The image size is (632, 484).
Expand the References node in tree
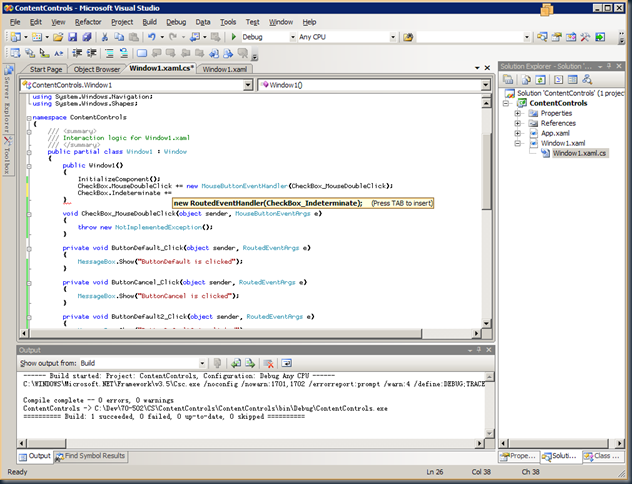518,123
